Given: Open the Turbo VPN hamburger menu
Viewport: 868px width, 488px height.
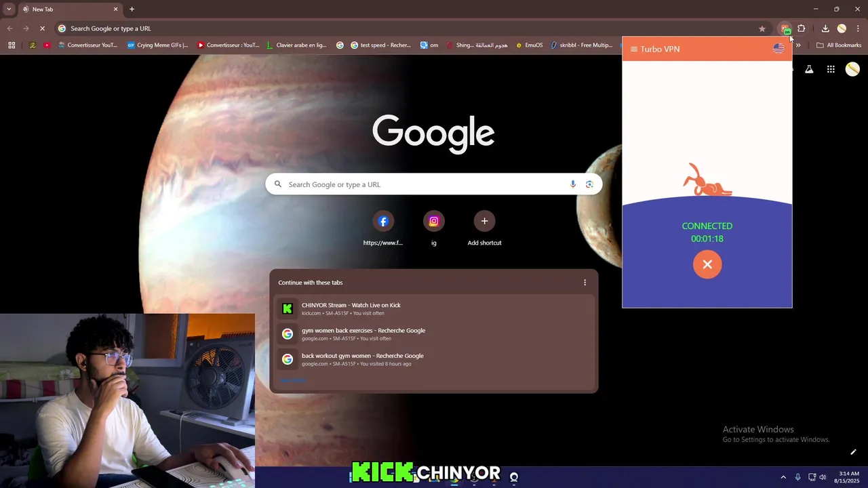Looking at the screenshot, I should pyautogui.click(x=634, y=49).
